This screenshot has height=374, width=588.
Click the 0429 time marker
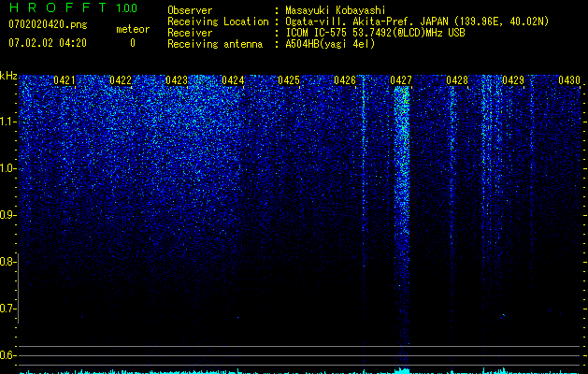513,79
